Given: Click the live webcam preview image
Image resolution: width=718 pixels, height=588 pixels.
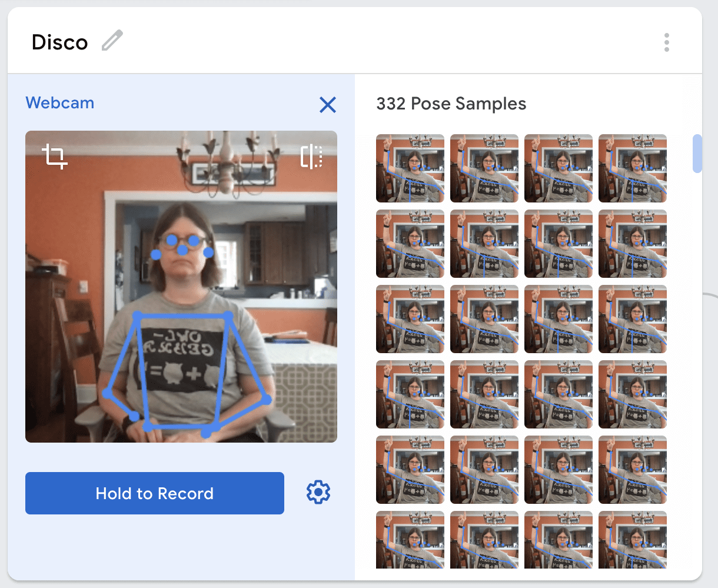Looking at the screenshot, I should 181,286.
